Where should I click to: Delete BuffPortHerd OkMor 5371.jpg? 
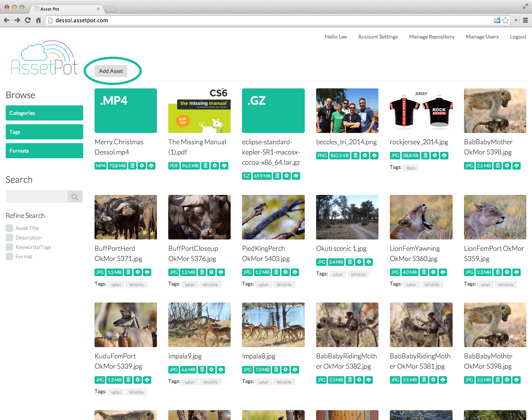(129, 272)
